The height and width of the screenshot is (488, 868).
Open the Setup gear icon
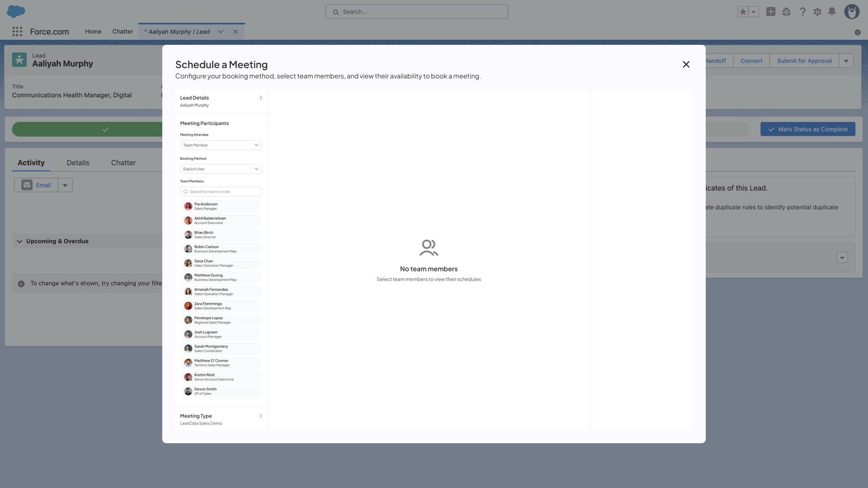(817, 12)
